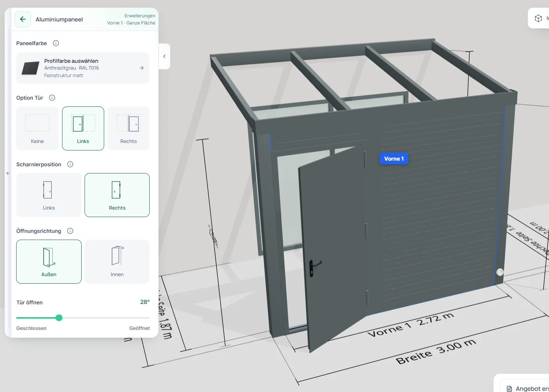
Task: Click the small left arrow at panel edge
Action: (8, 173)
